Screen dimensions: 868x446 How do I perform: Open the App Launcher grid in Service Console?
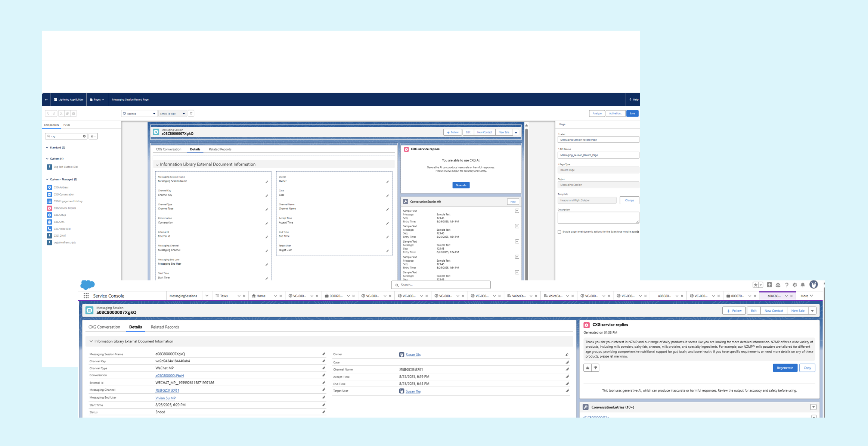pos(86,296)
